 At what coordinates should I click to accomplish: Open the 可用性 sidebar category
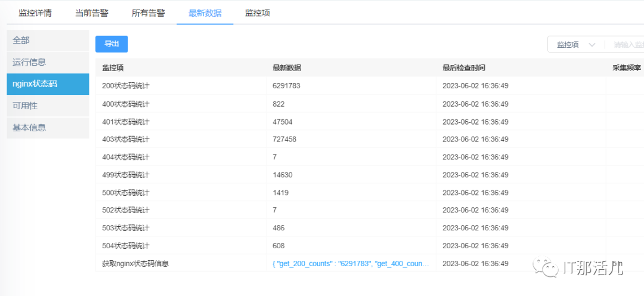(48, 106)
